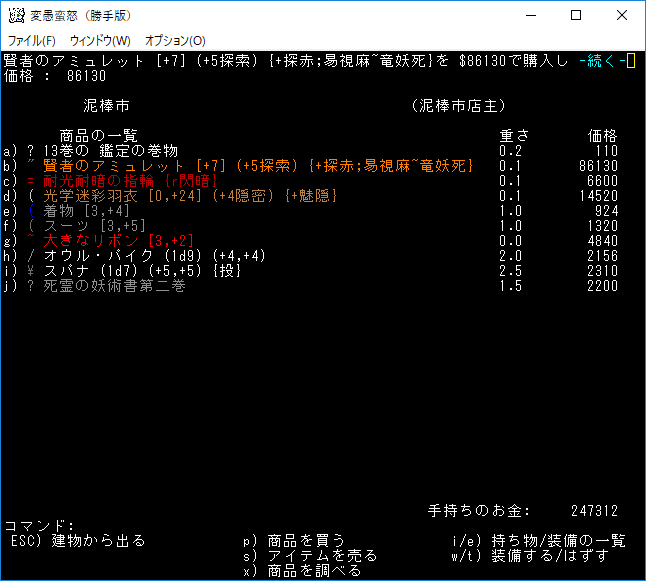Open the ウィンドウ(W) menu
This screenshot has width=646, height=581.
pos(100,41)
